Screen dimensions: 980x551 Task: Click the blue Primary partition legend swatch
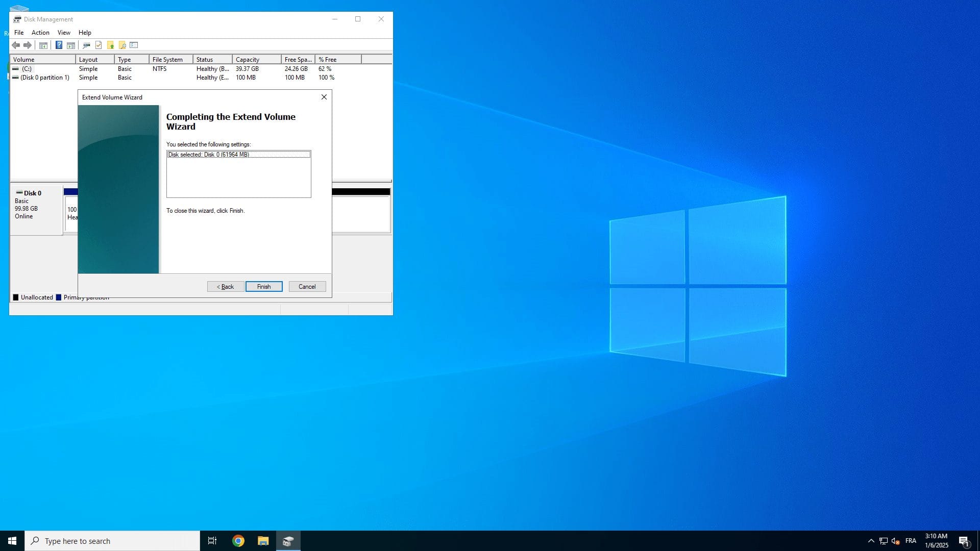coord(59,297)
